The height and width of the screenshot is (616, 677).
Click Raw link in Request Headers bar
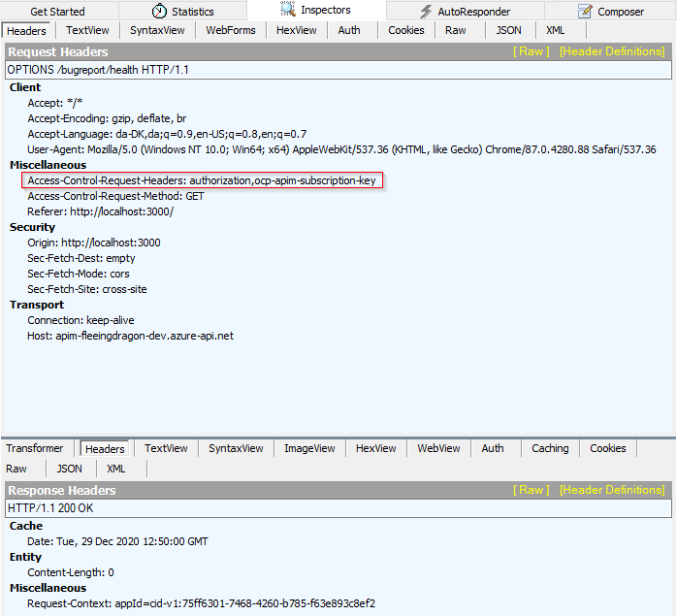pyautogui.click(x=532, y=51)
